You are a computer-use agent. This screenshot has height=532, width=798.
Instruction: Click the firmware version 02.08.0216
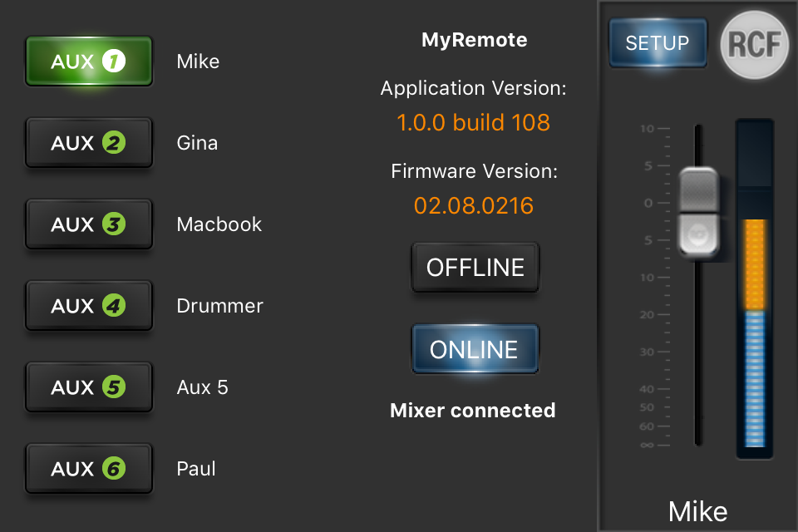pyautogui.click(x=474, y=206)
